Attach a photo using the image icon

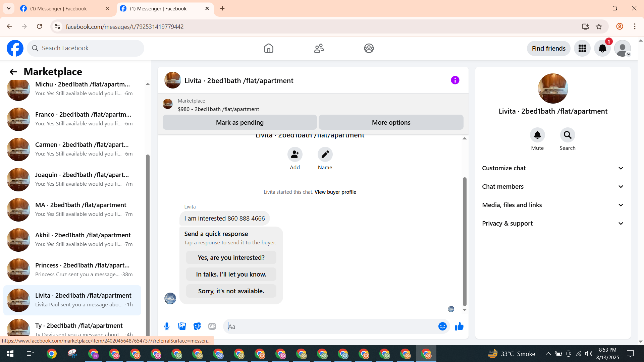[x=182, y=326]
